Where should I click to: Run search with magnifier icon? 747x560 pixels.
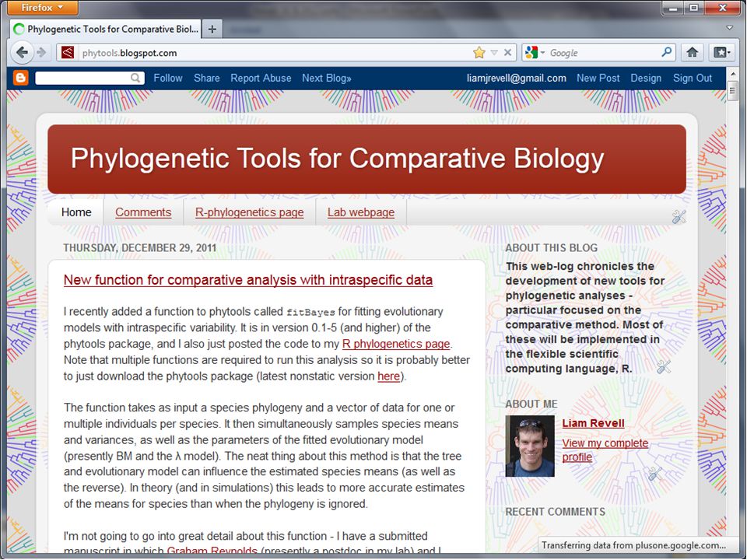(667, 52)
